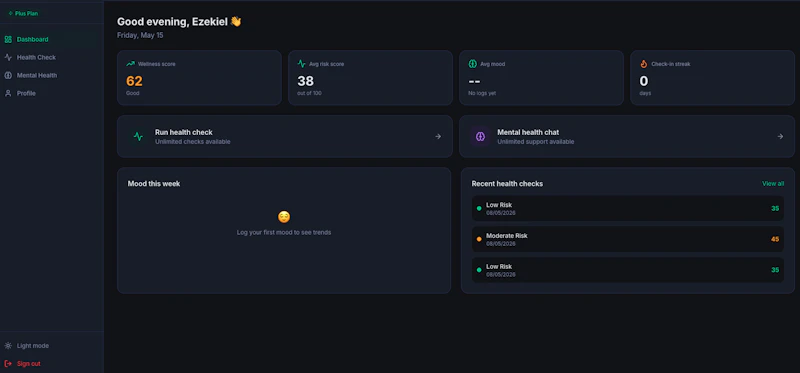Click the 'out of 100' label
Screen dimensions: 800x373
click(x=309, y=93)
